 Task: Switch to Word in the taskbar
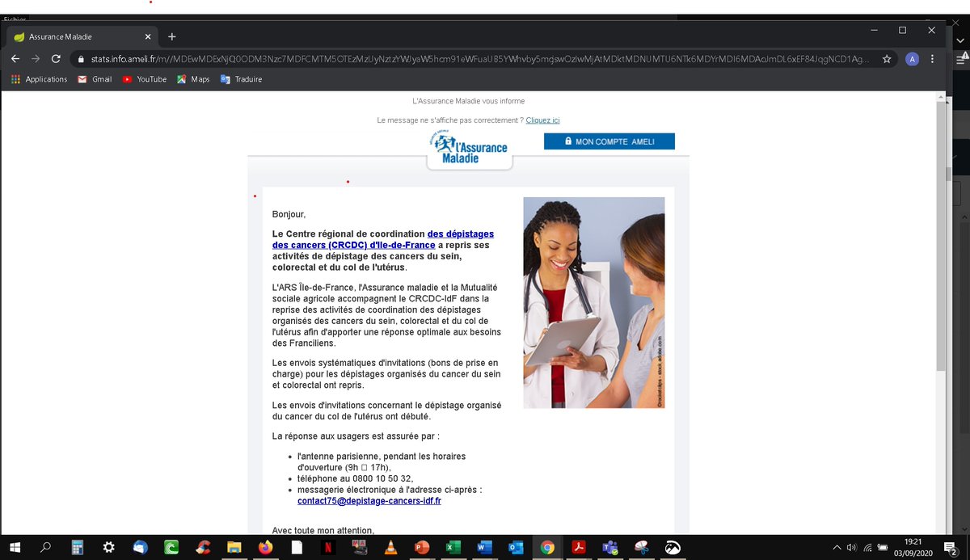click(x=484, y=547)
